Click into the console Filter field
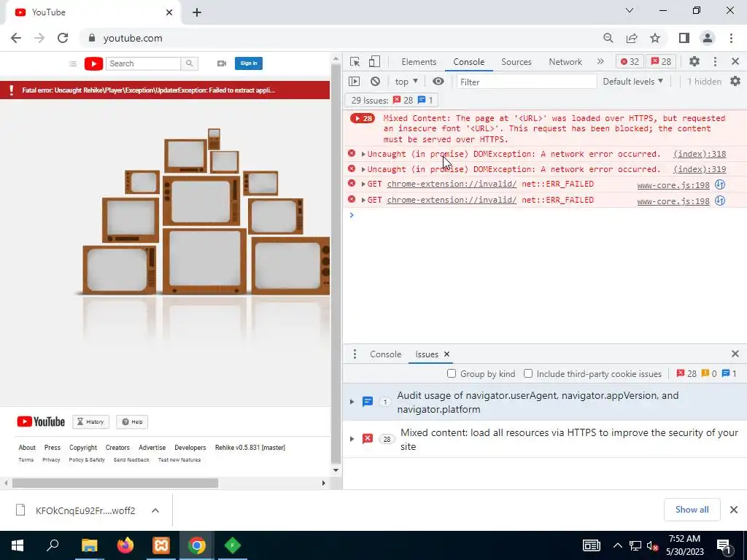 point(527,82)
